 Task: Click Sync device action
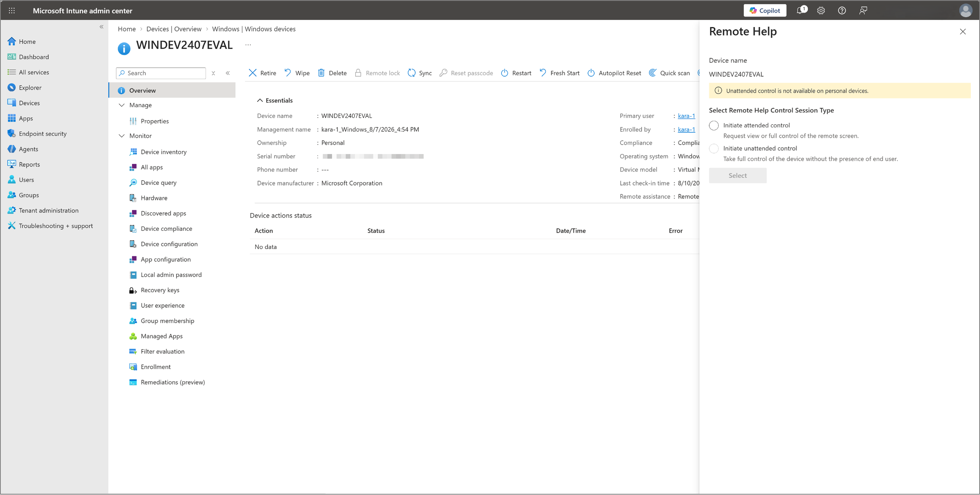click(x=420, y=73)
